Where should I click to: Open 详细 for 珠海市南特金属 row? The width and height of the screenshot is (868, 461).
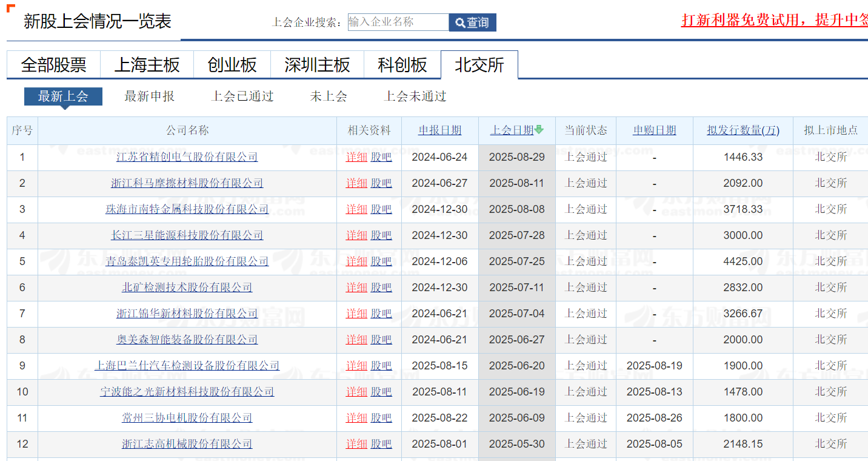coord(356,209)
